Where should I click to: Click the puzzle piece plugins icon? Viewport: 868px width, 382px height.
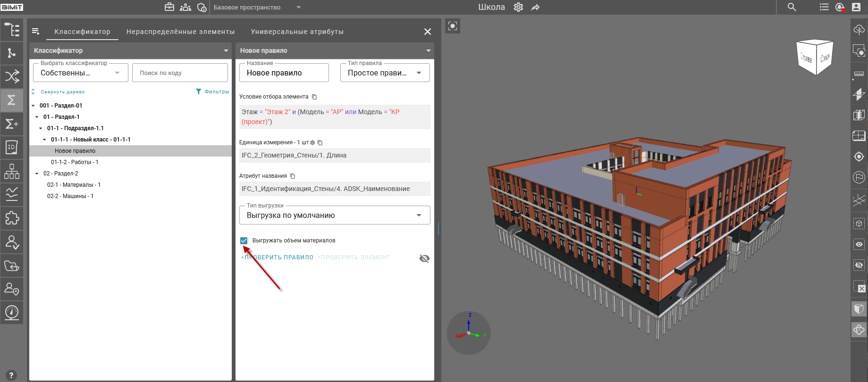tap(12, 218)
